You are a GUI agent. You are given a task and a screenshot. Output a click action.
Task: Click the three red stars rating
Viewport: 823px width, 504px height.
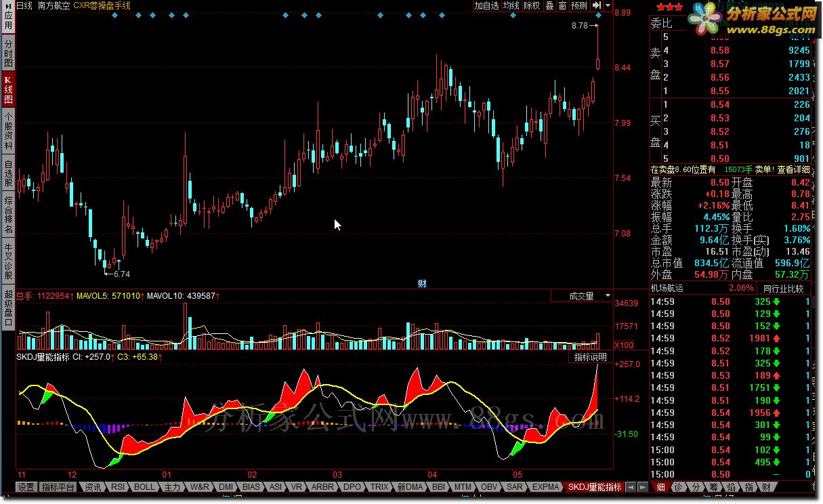tap(670, 7)
